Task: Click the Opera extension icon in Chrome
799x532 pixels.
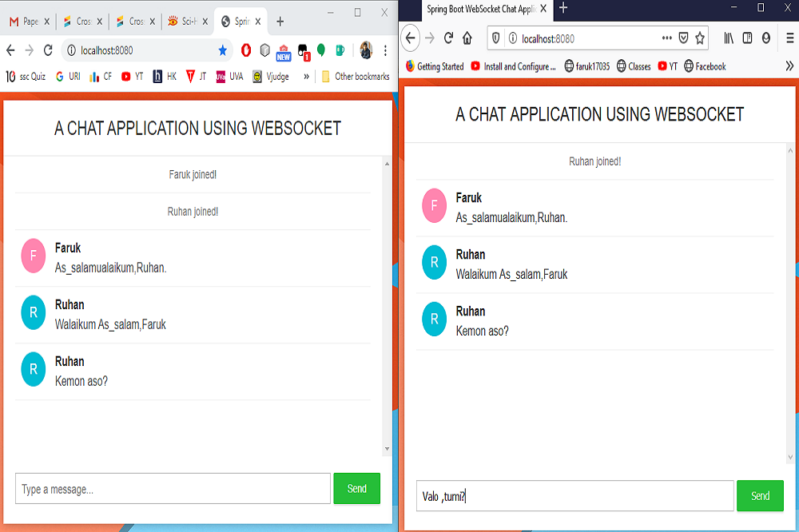Action: click(246, 50)
